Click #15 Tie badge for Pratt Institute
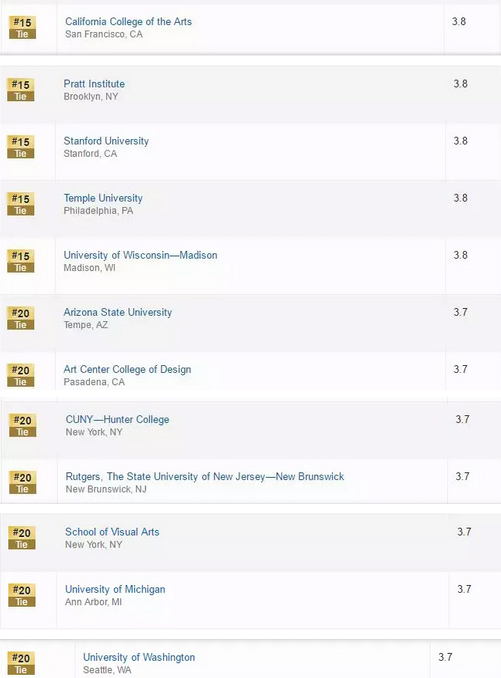 coord(21,90)
